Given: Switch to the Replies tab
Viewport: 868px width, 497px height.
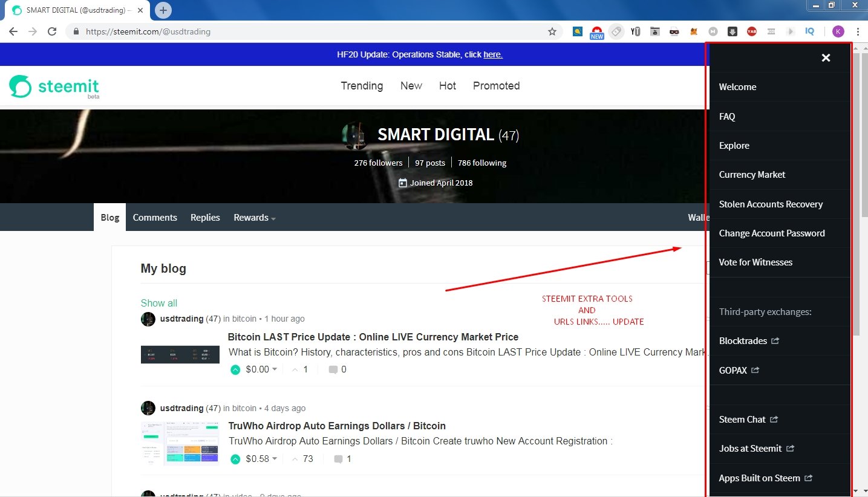Looking at the screenshot, I should click(205, 218).
